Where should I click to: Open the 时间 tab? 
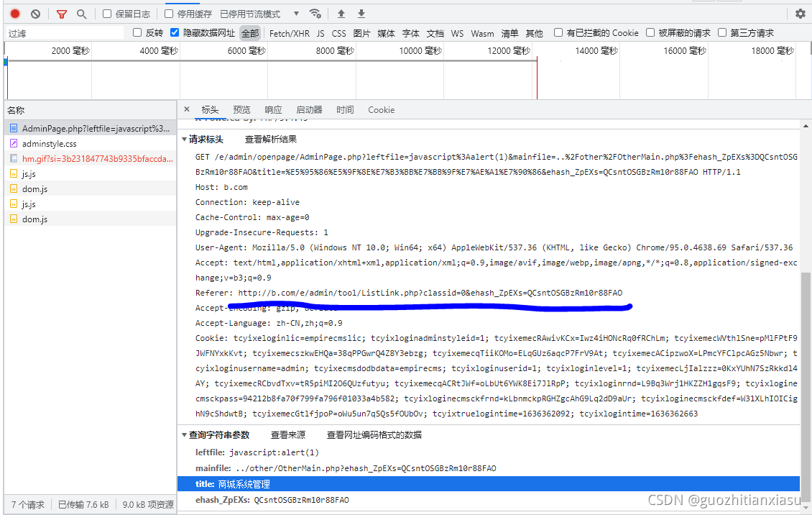coord(345,110)
